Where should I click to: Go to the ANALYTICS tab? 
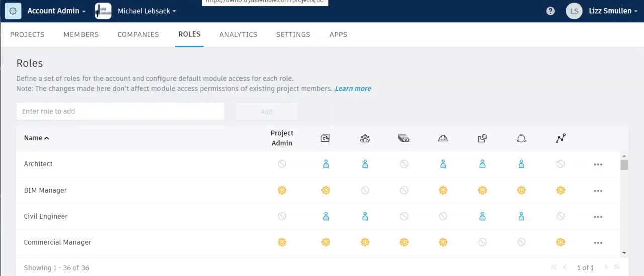(x=238, y=35)
